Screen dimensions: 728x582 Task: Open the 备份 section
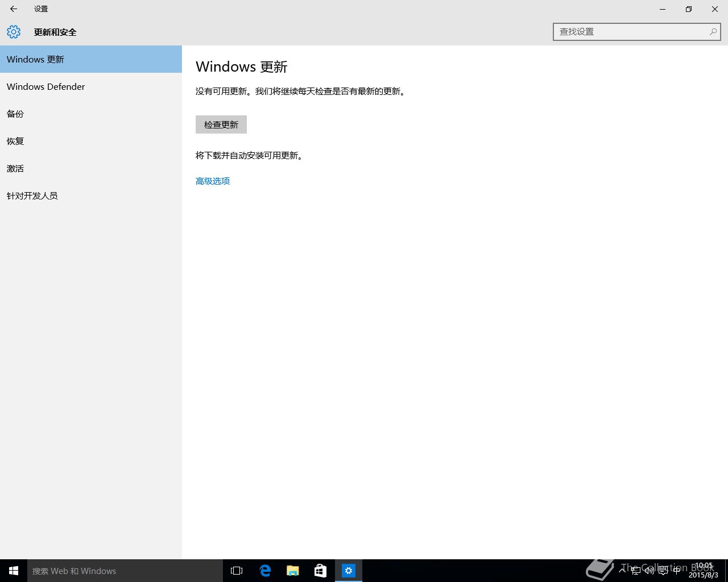click(91, 114)
